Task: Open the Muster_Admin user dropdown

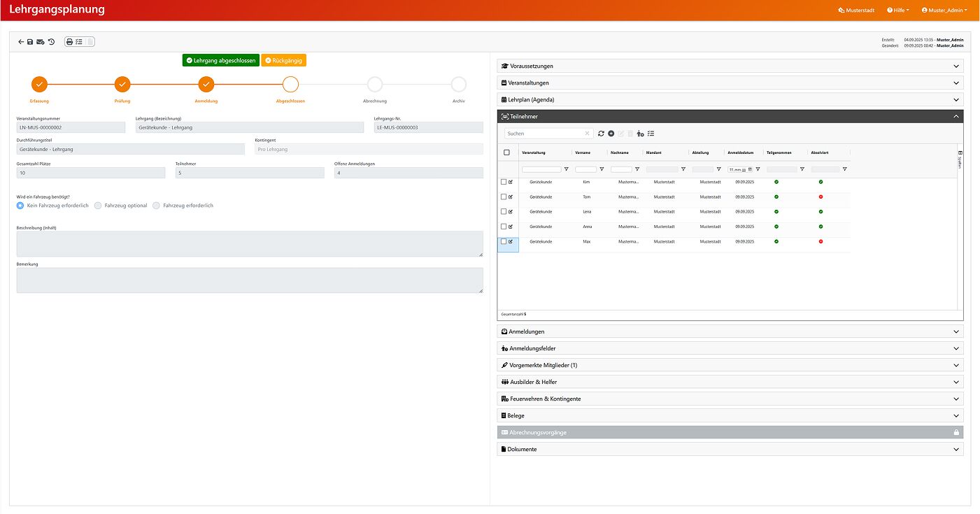Action: [944, 10]
